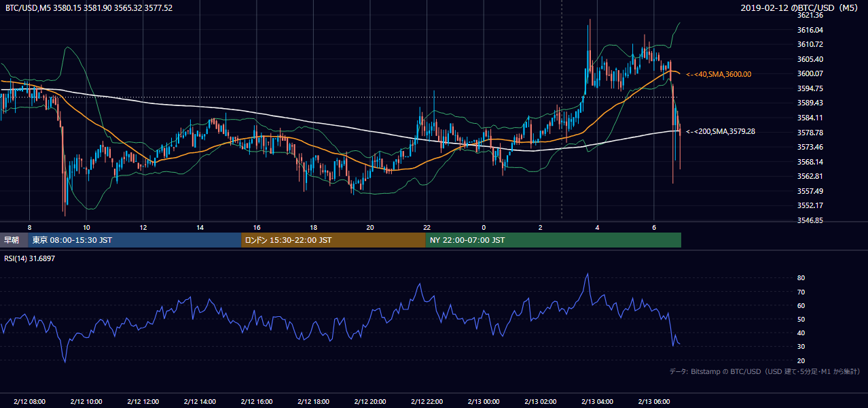
Task: Click price axis label 3610.72
Action: click(810, 44)
